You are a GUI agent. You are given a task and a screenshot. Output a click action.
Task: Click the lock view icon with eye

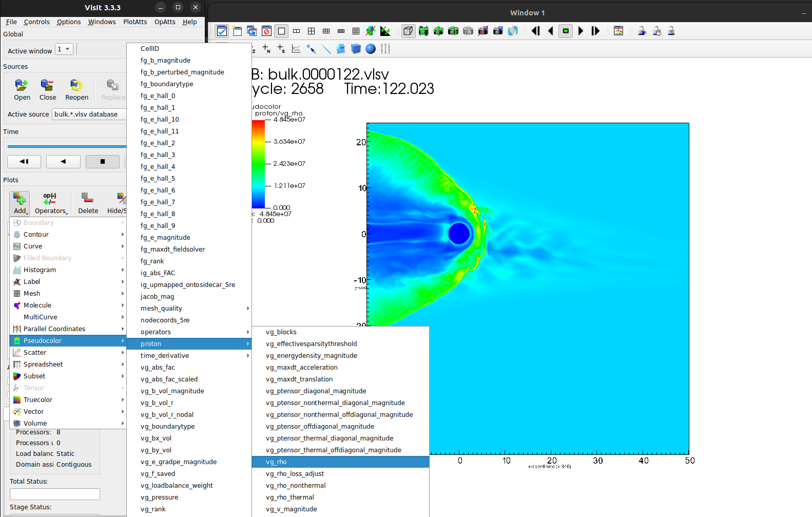pyautogui.click(x=642, y=31)
